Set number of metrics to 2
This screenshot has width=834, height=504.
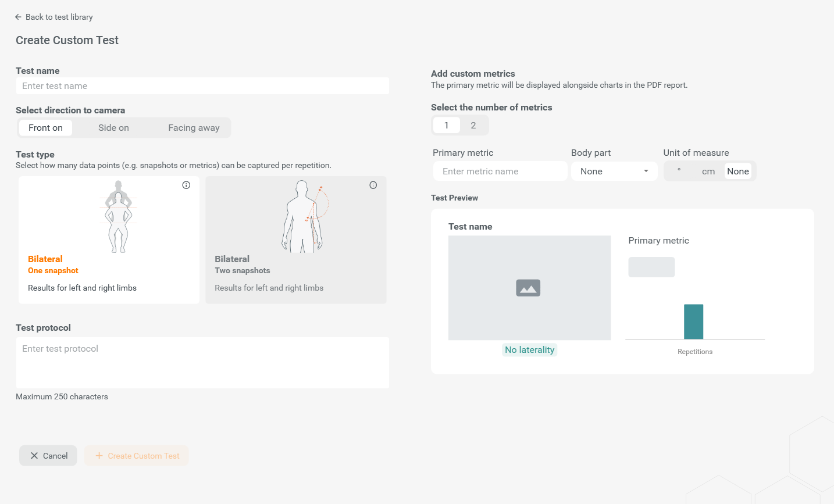point(473,125)
